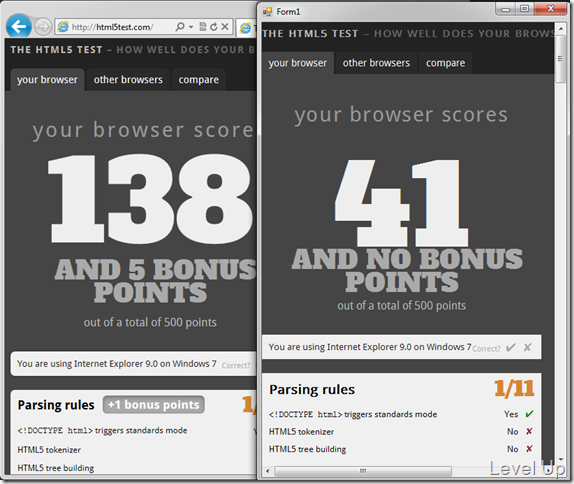Click 'Parsing rules' heading in Form1

(312, 390)
